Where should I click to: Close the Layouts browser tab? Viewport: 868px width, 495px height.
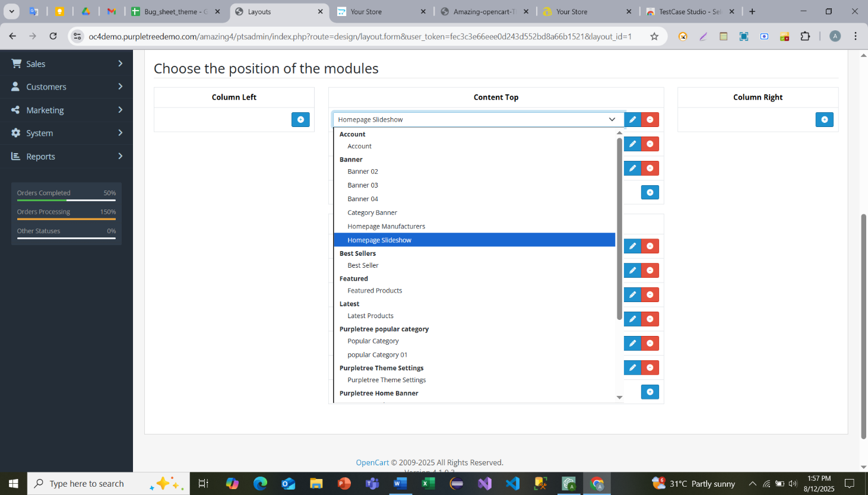pos(321,11)
